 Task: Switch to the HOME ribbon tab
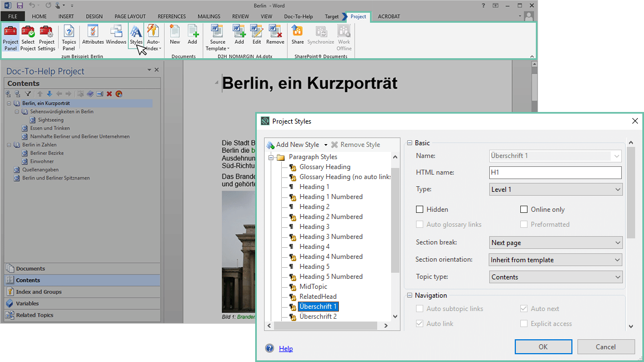click(39, 17)
